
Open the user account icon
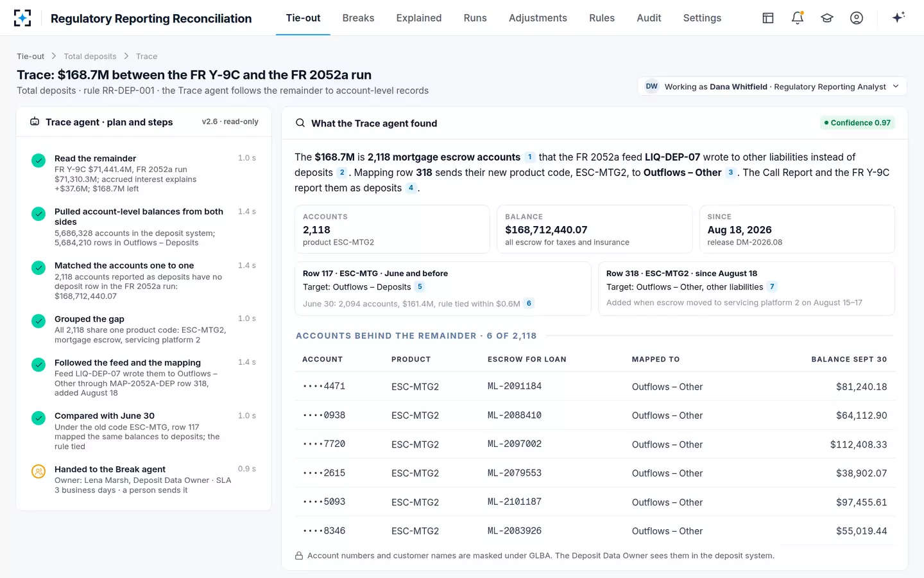coord(857,18)
